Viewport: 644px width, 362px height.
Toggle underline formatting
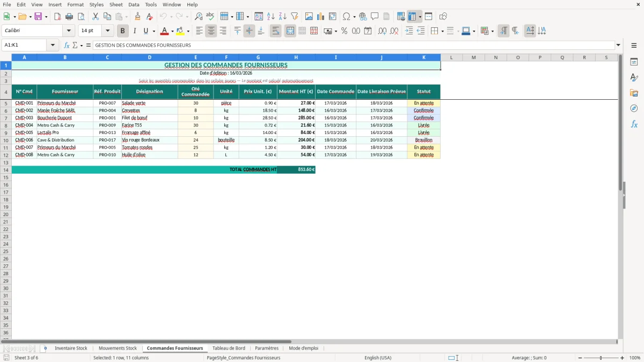tap(145, 31)
